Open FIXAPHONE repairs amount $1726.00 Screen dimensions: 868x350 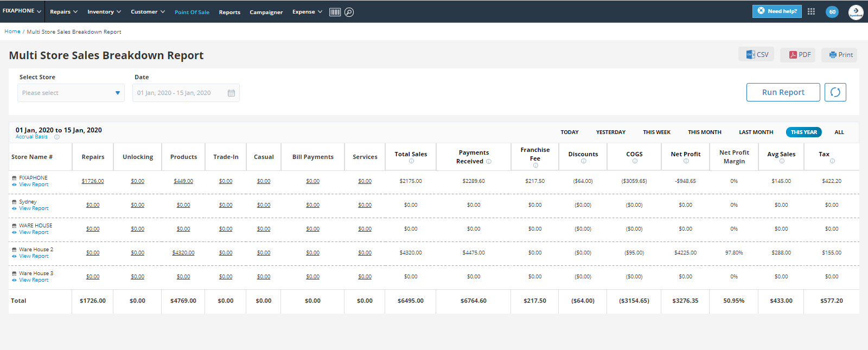click(x=93, y=181)
